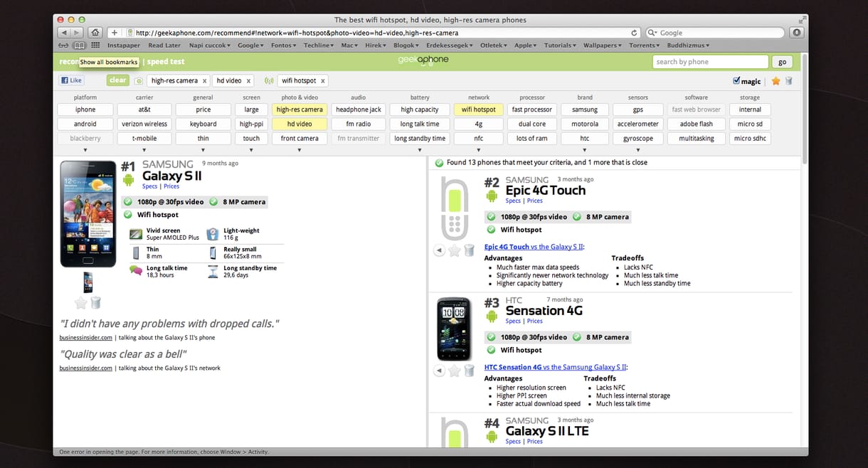Expand more platform options arrow
Viewport: 868px width, 468px height.
click(85, 150)
